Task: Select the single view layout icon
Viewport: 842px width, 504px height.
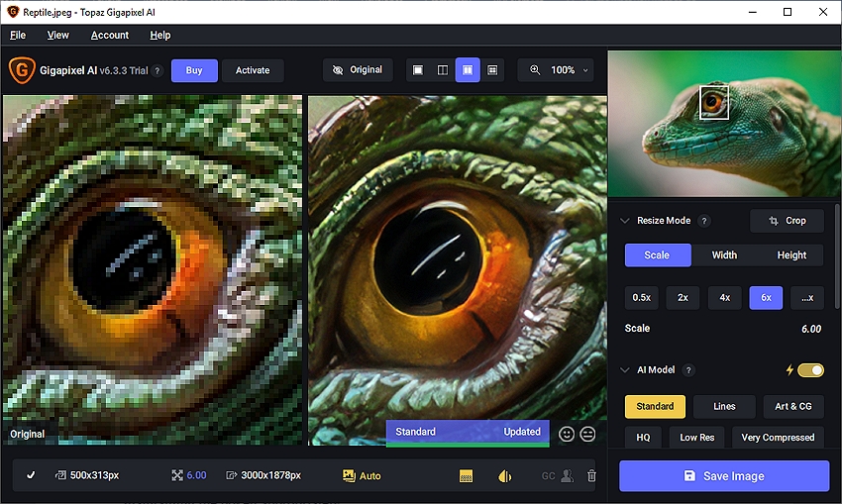Action: pos(417,70)
